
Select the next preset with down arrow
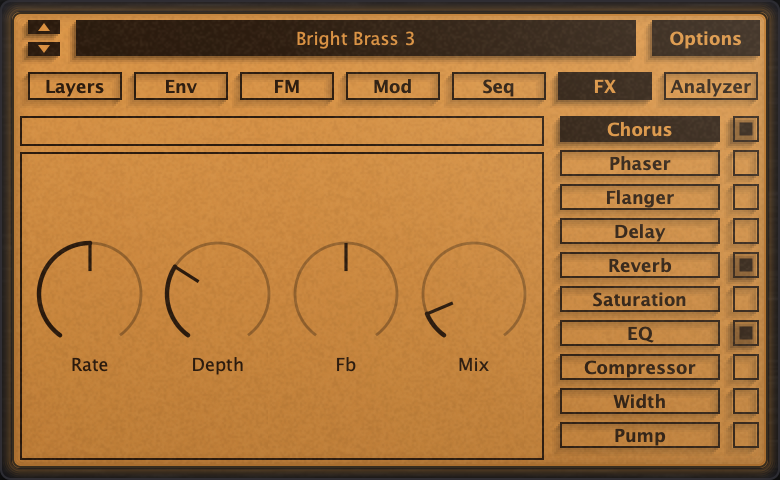[x=44, y=49]
